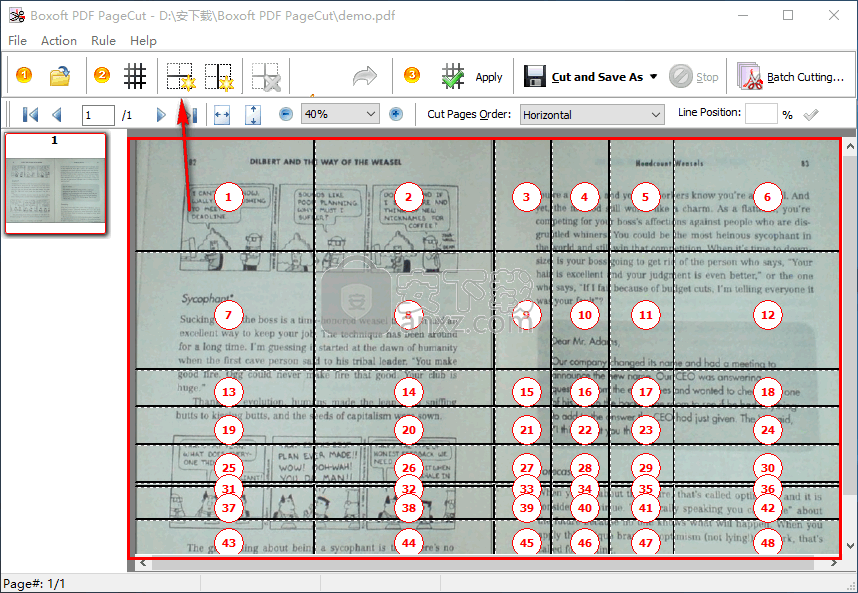
Task: Open Batch Cutting dialog
Action: pyautogui.click(x=791, y=77)
